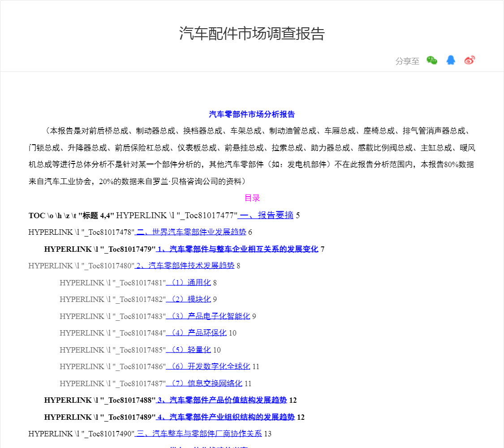Open 2、汽车零部件技术发展趋势 link
The height and width of the screenshot is (448, 504).
(185, 266)
